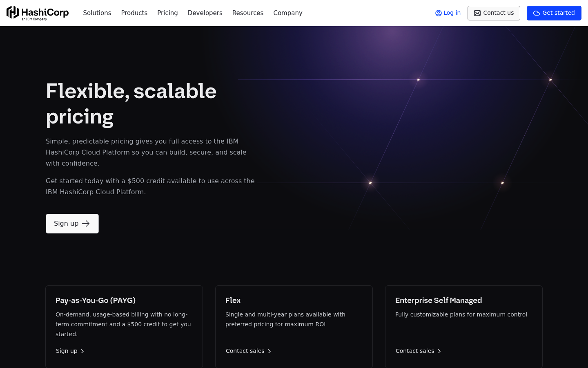Click the Pay-as-You-Go (PAYG) heading
588x368 pixels.
(x=96, y=300)
